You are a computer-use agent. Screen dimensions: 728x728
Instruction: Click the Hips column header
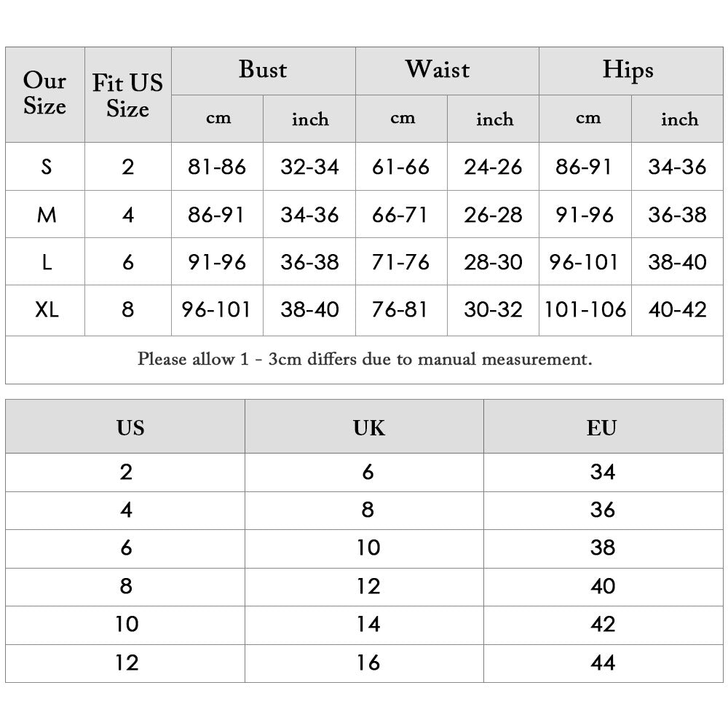click(x=628, y=71)
